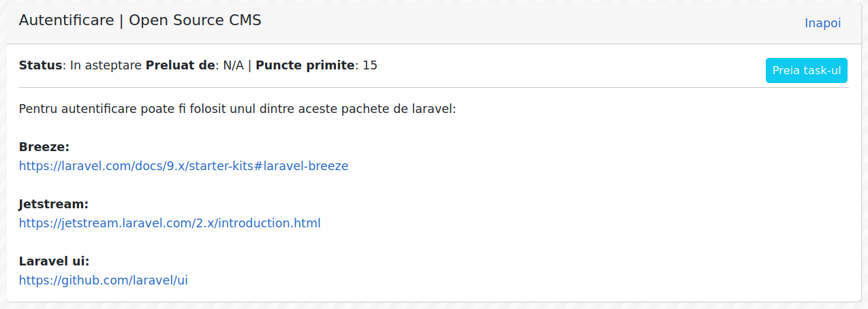Click the Preia task-ul button
The height and width of the screenshot is (309, 868).
click(807, 71)
